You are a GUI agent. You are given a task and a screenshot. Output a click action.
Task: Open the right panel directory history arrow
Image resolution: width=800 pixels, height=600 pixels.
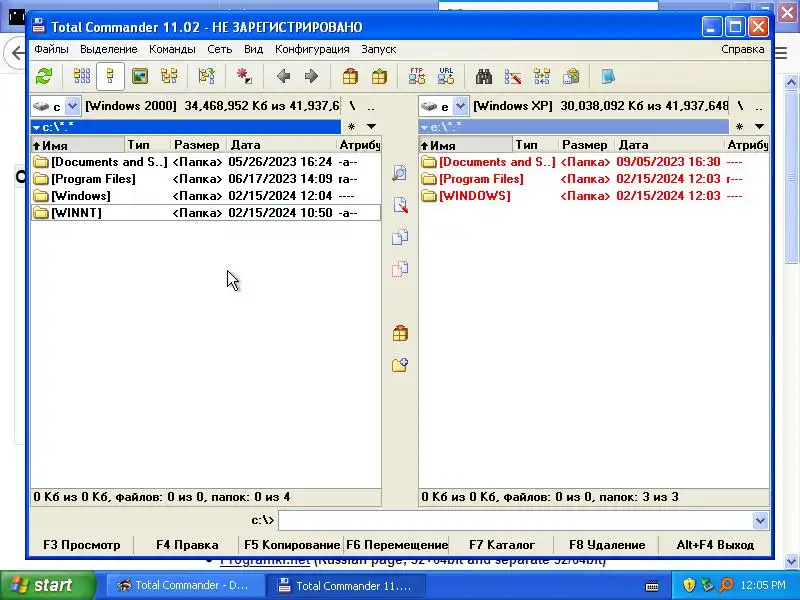tap(759, 127)
